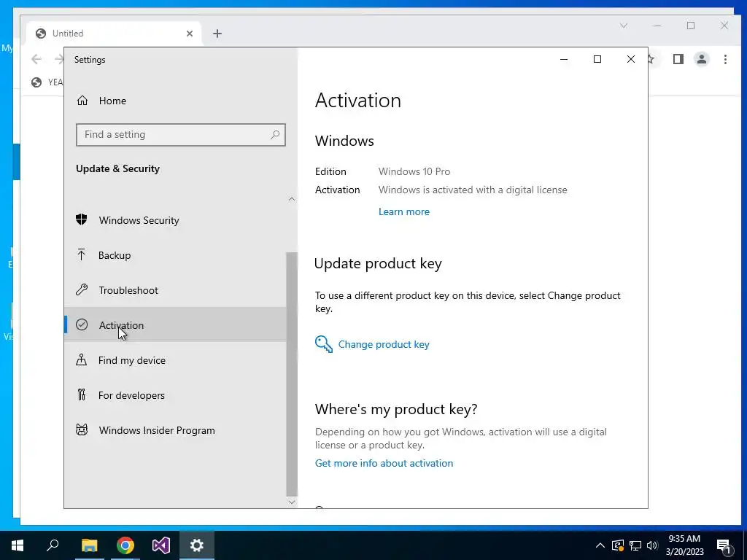Open Chrome side panel icon
Screen dimensions: 747x560
point(678,59)
